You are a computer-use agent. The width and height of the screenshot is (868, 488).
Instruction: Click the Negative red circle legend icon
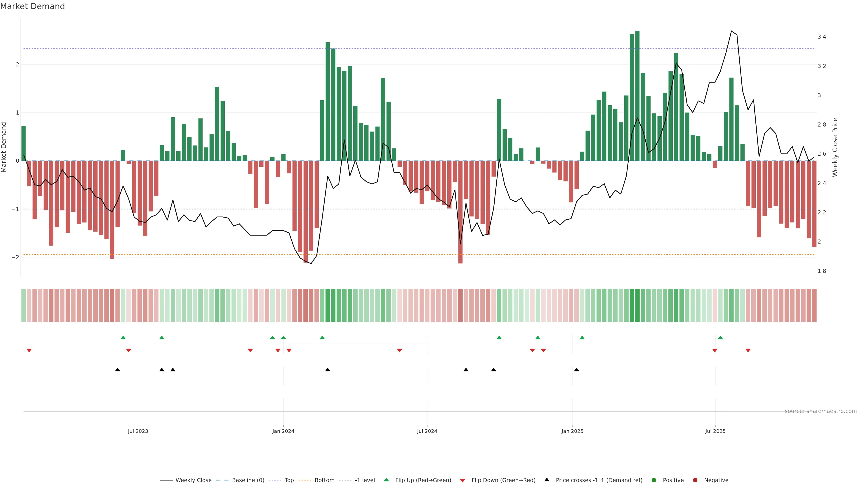coord(695,480)
